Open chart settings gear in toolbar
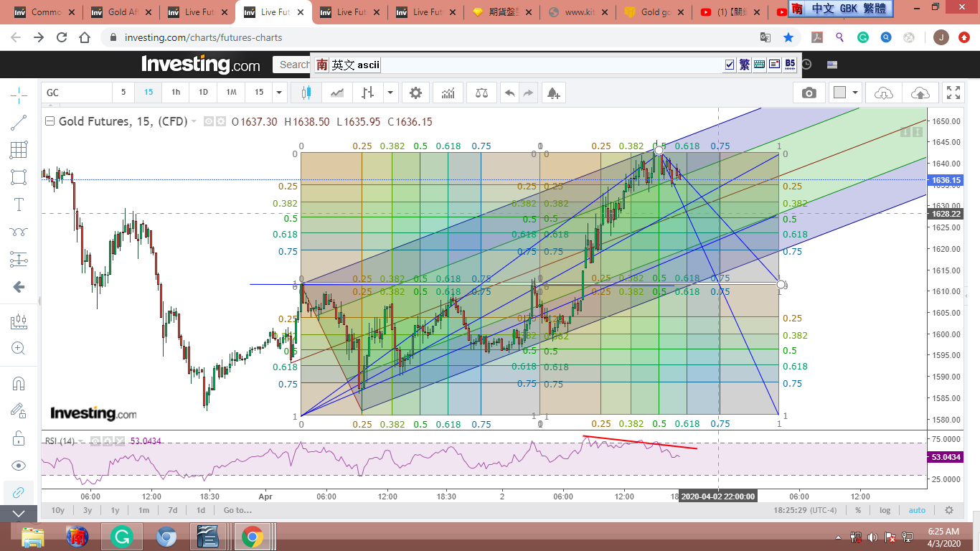Screen dimensions: 980x551 415,93
